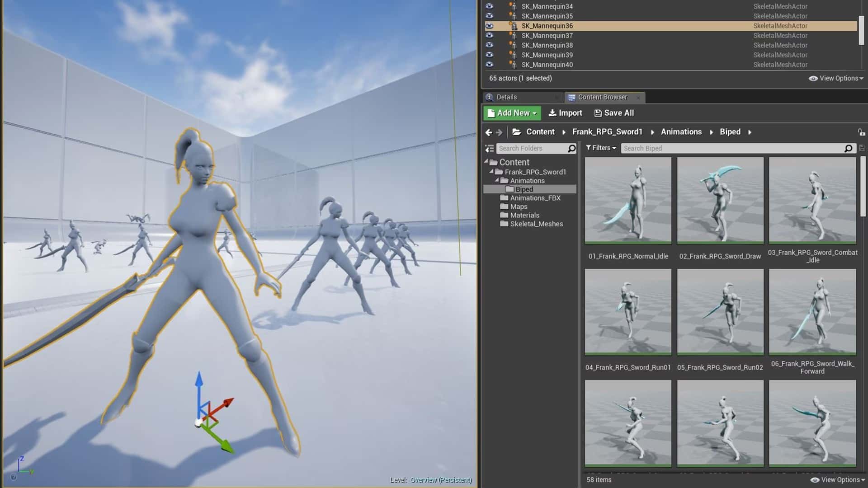Collapse the Animations folder tree

[x=497, y=180]
